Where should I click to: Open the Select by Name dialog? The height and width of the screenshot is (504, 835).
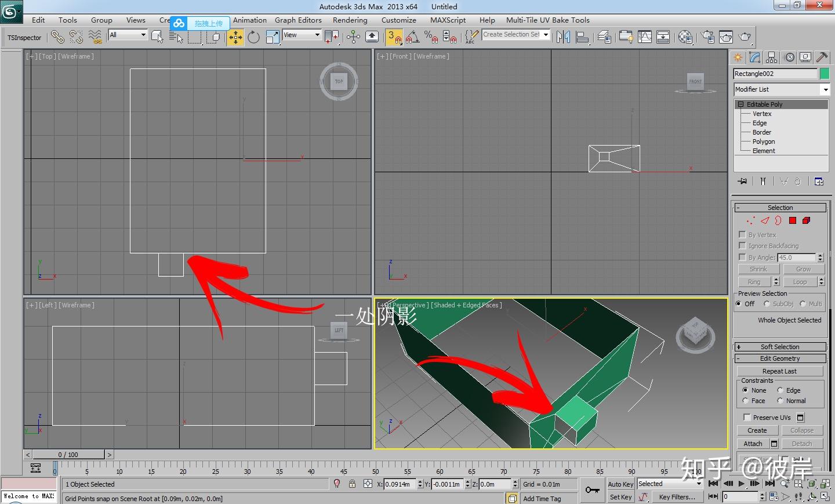[176, 37]
